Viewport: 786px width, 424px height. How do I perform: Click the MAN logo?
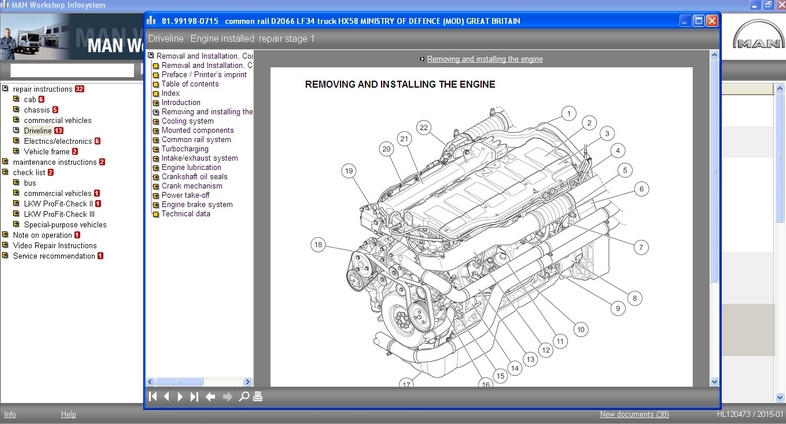[758, 36]
